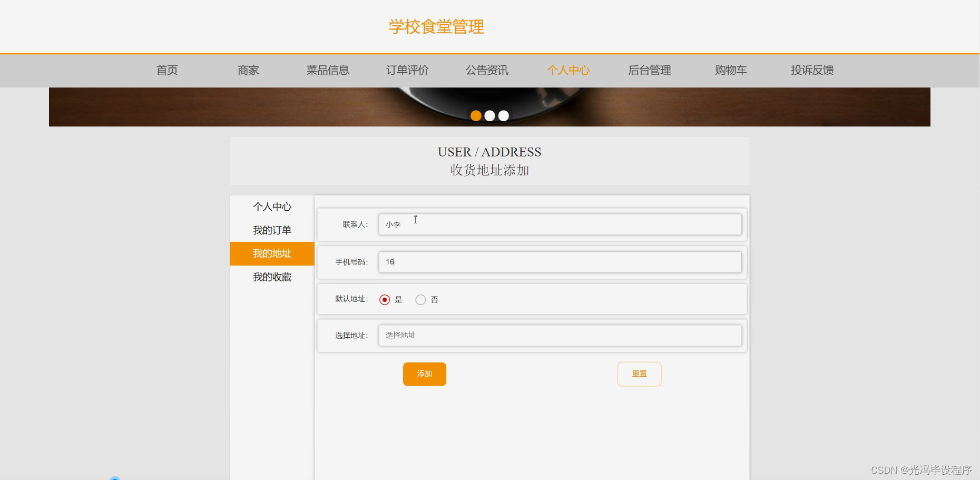Open the 购物车 shopping cart page
Screen dimensions: 980x480
(x=731, y=70)
